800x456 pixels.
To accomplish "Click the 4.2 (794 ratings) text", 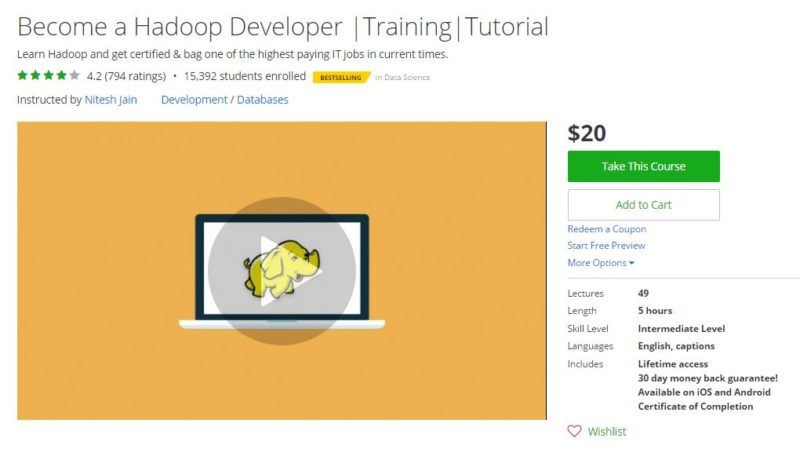I will 126,76.
